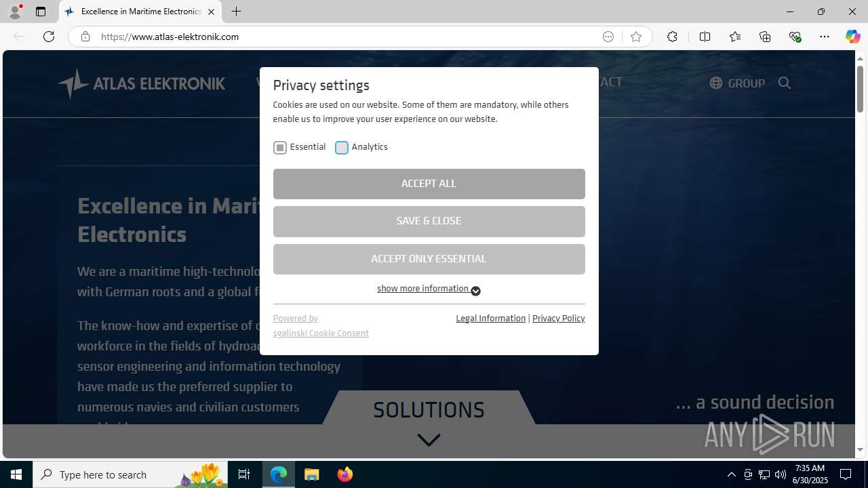Enable split screen view
The image size is (868, 488).
click(705, 37)
